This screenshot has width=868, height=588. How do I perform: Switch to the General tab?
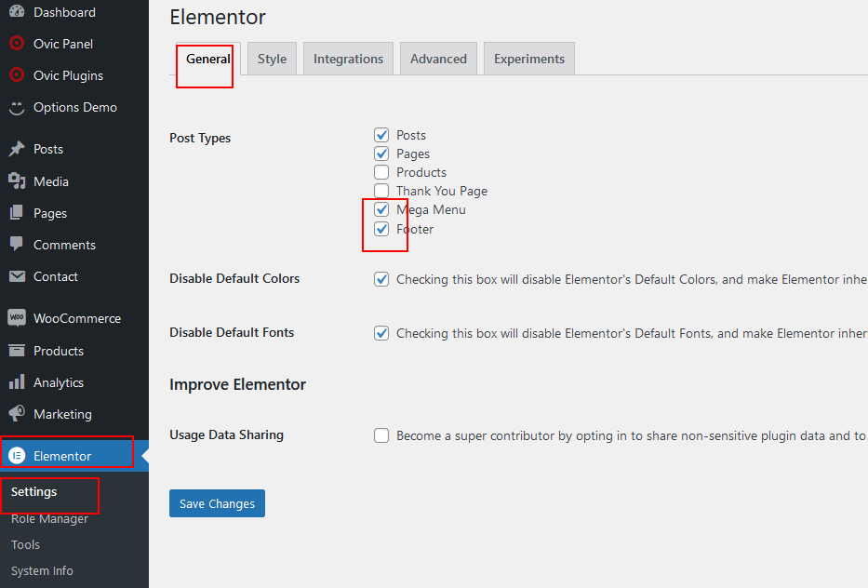click(208, 59)
